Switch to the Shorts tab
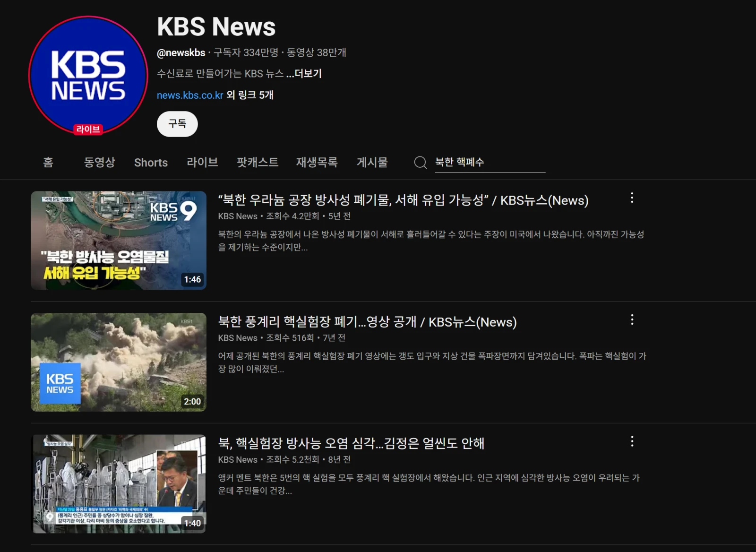The width and height of the screenshot is (756, 552). (151, 163)
